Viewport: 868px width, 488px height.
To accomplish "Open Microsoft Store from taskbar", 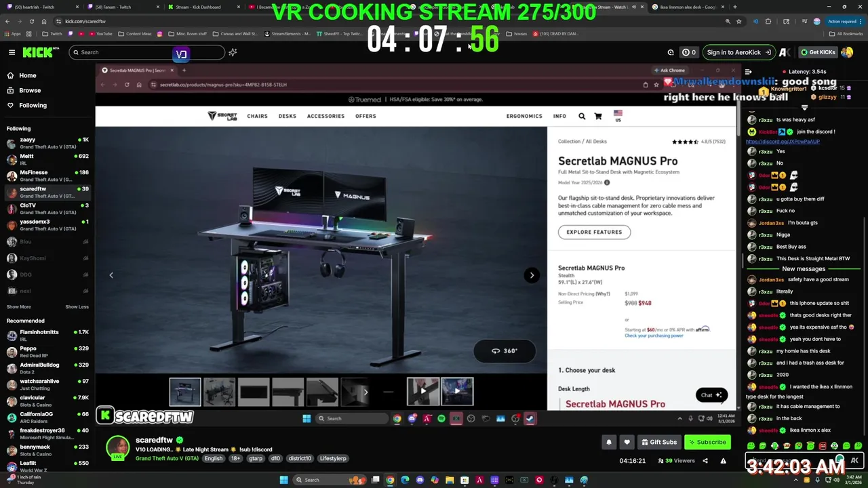I will click(465, 480).
